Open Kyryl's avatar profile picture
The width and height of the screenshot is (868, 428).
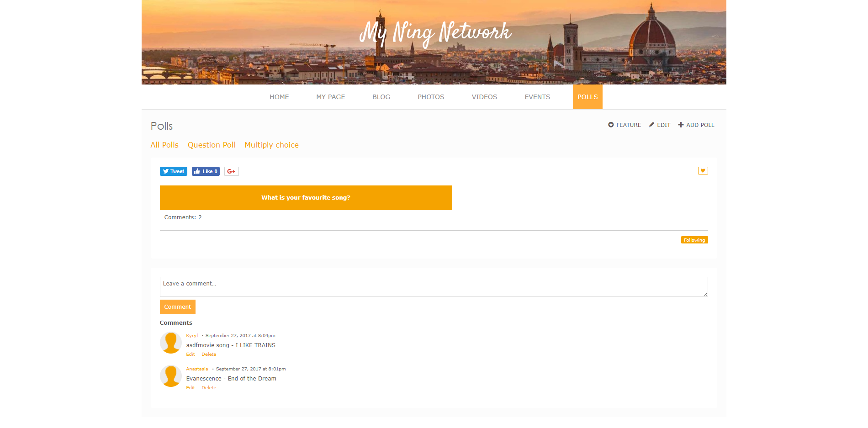pos(171,343)
